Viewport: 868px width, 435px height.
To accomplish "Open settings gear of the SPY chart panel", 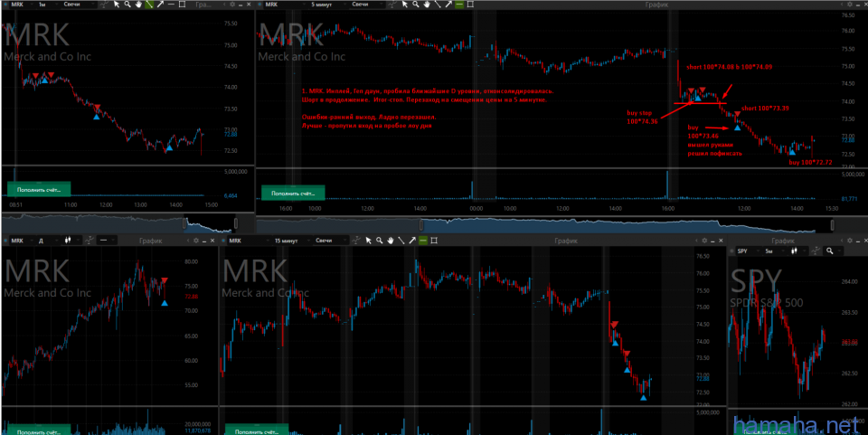I will [x=850, y=241].
